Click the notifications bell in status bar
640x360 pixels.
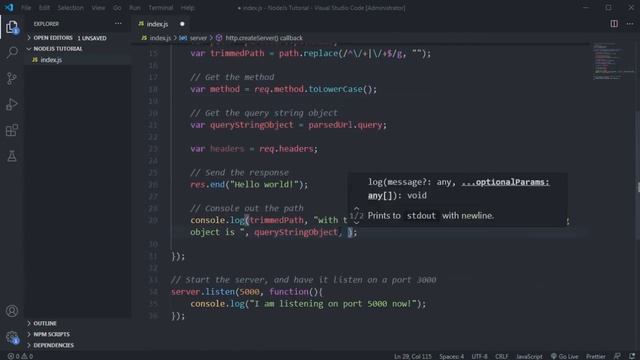pyautogui.click(x=632, y=356)
